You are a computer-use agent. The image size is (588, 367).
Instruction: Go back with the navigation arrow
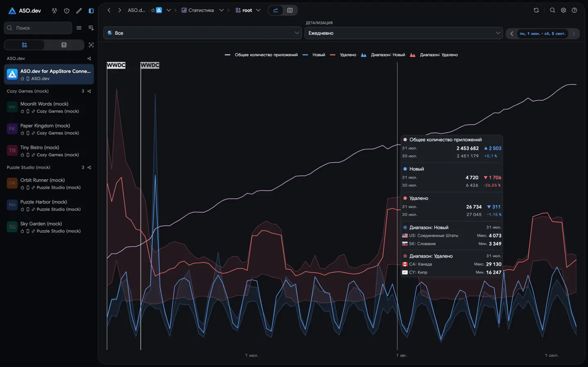pos(109,10)
